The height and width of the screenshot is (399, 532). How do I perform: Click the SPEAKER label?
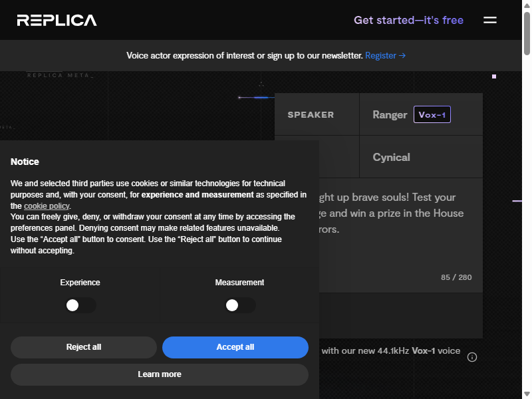[311, 114]
